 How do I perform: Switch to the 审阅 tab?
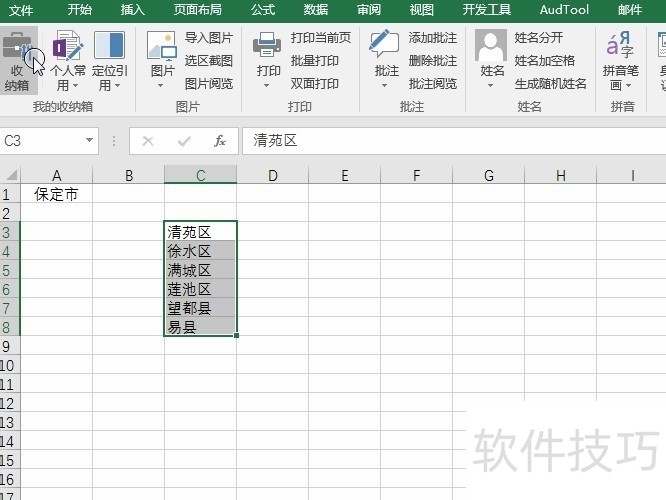click(x=369, y=9)
